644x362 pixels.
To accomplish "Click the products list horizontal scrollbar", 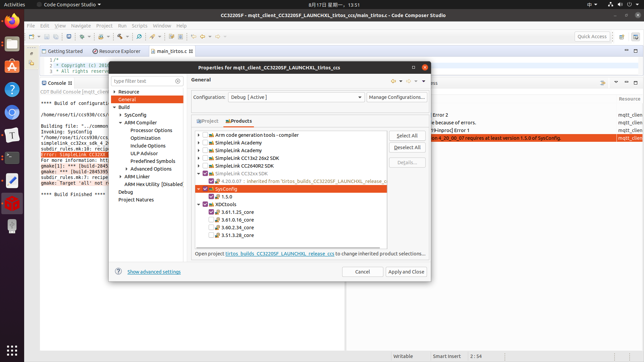I will [x=288, y=248].
